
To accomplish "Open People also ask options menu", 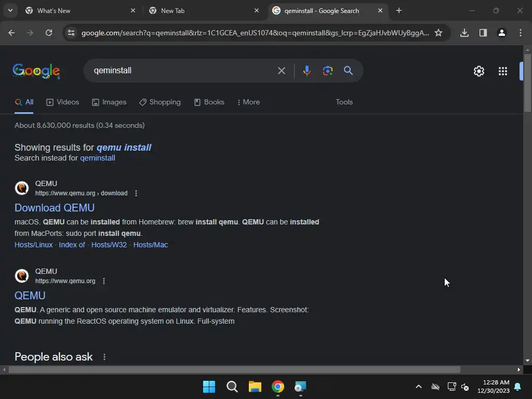I will coord(104,357).
